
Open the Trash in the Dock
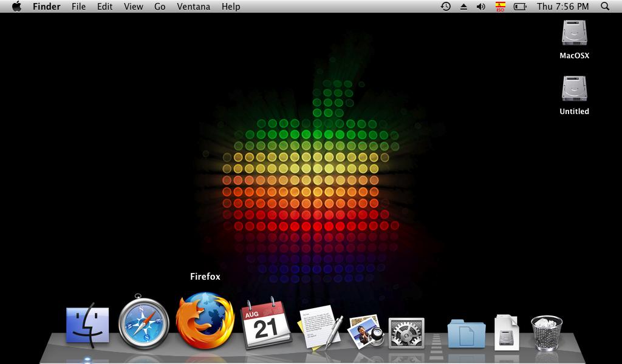click(x=547, y=333)
